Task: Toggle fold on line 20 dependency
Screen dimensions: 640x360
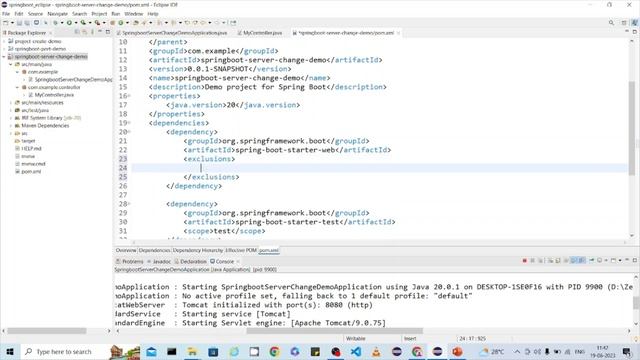Action: click(x=129, y=132)
